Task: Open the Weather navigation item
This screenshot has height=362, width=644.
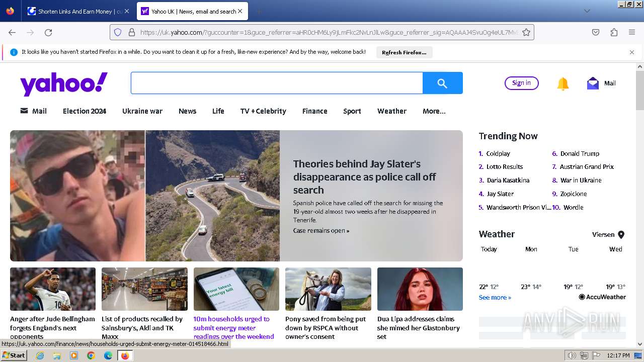Action: click(392, 111)
